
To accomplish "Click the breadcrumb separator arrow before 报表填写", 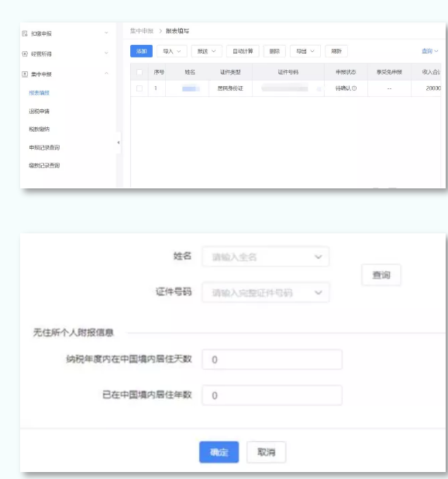I will (160, 31).
